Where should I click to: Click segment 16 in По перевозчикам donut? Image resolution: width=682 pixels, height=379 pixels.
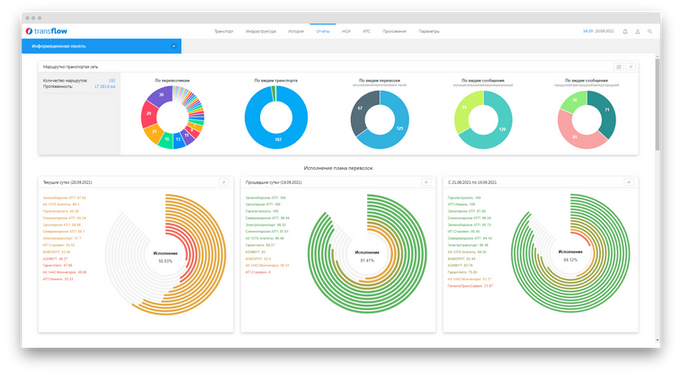coord(167,139)
